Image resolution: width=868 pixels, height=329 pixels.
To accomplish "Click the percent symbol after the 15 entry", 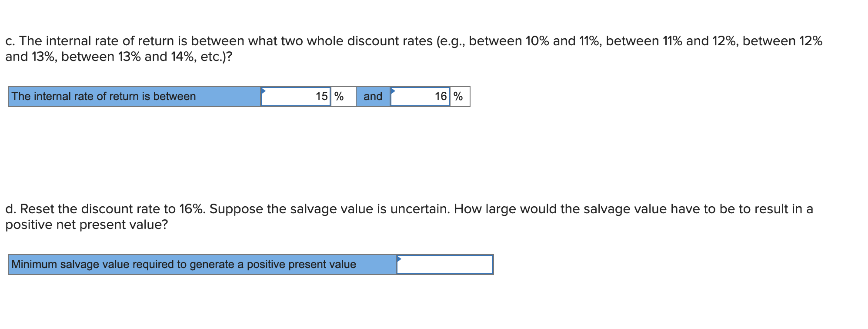I will (338, 97).
